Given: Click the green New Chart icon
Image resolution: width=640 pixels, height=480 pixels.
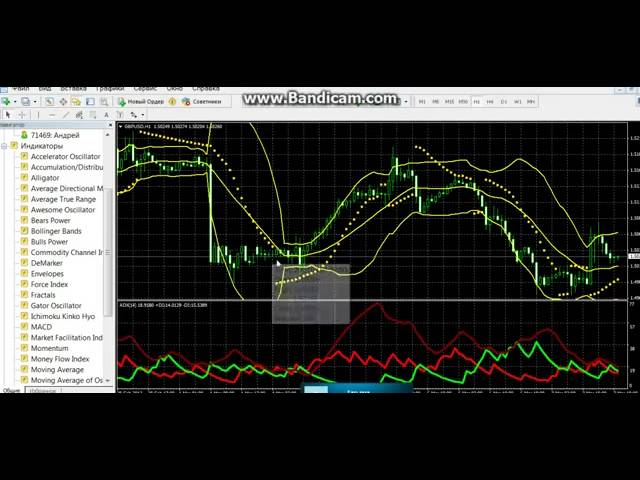Looking at the screenshot, I should pyautogui.click(x=6, y=102).
